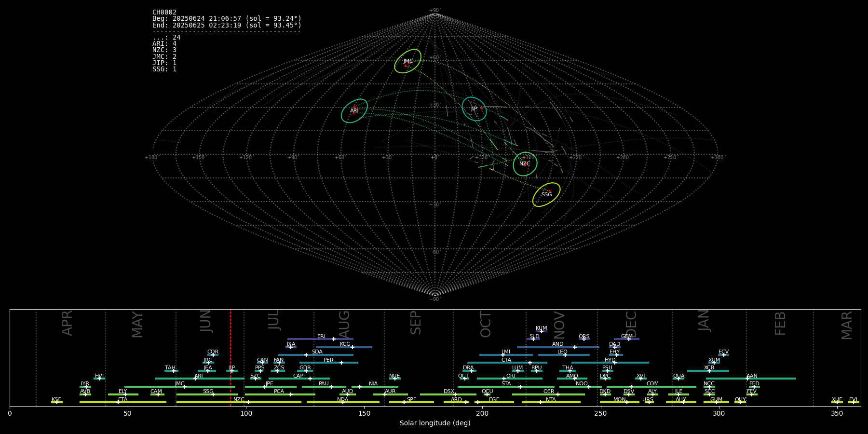The width and height of the screenshot is (868, 434).
Task: Click the SDA shower bar in the timeline
Action: (315, 355)
